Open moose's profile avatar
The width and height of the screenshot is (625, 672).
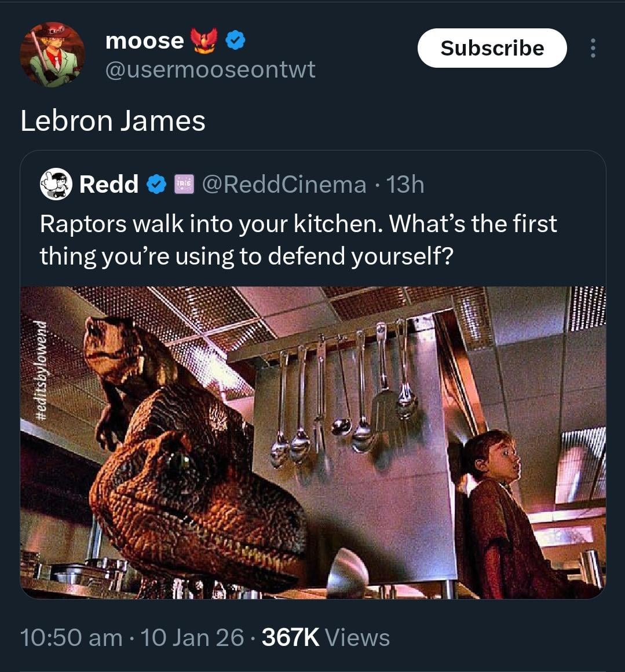(52, 54)
